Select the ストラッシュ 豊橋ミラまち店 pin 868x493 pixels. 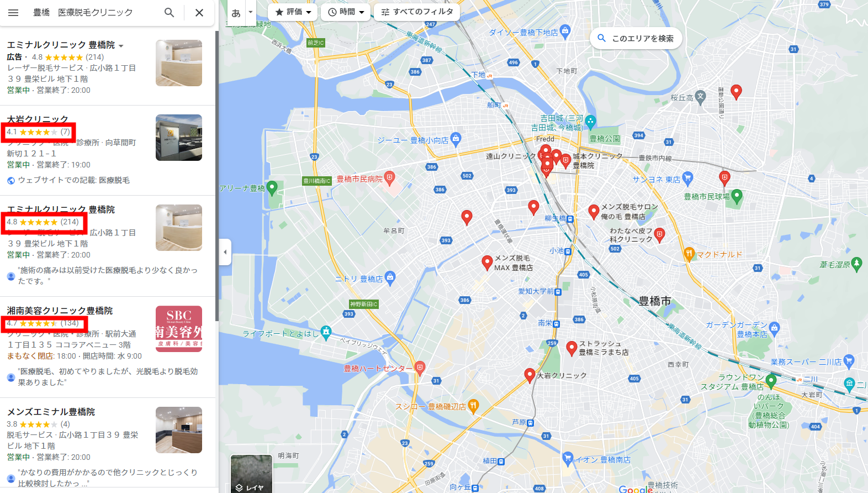click(x=571, y=349)
